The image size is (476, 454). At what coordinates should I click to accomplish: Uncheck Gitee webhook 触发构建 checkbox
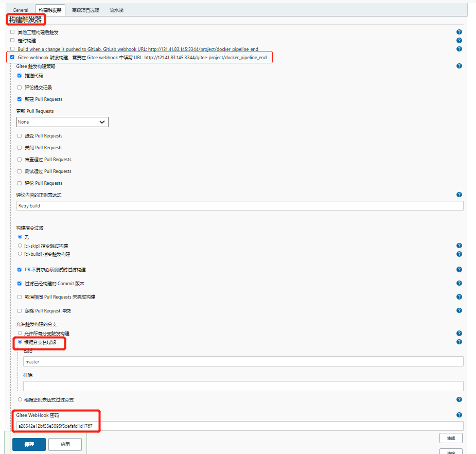coord(12,57)
